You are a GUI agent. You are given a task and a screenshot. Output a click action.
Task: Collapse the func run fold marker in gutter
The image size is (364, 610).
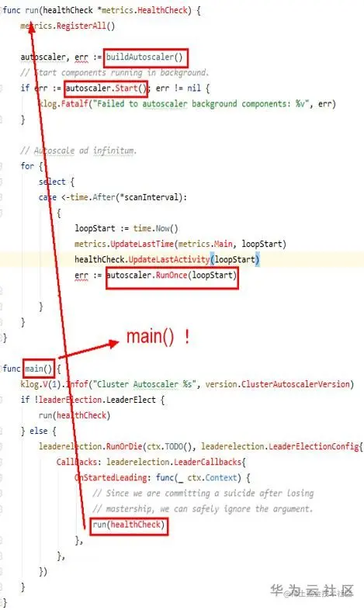(x=2, y=10)
